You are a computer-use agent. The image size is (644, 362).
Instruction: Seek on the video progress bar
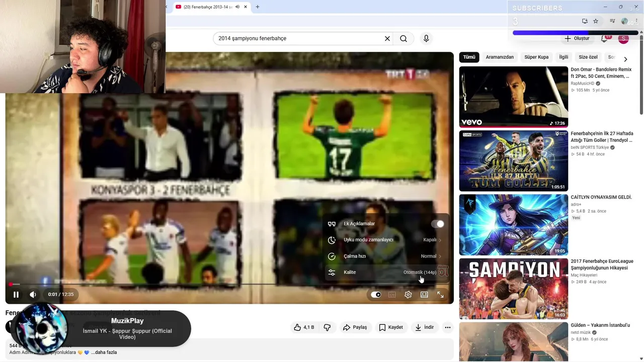[x=229, y=284]
